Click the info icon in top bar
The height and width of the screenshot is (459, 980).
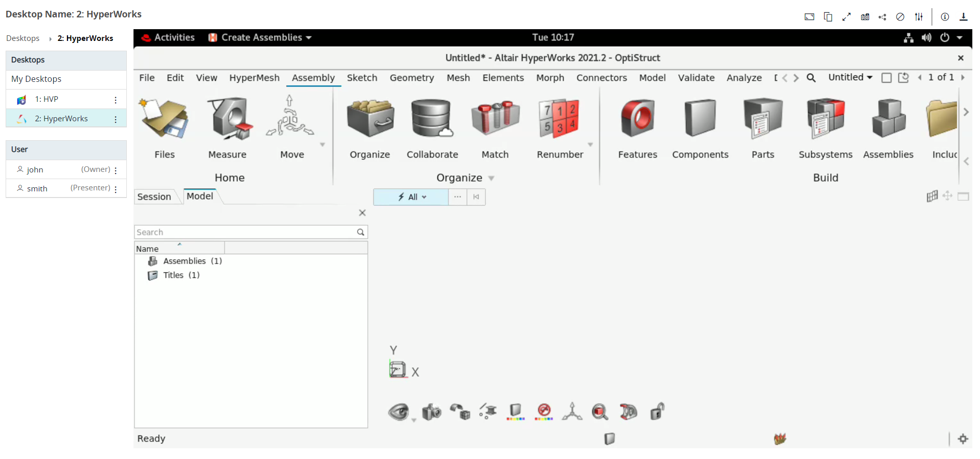coord(945,17)
